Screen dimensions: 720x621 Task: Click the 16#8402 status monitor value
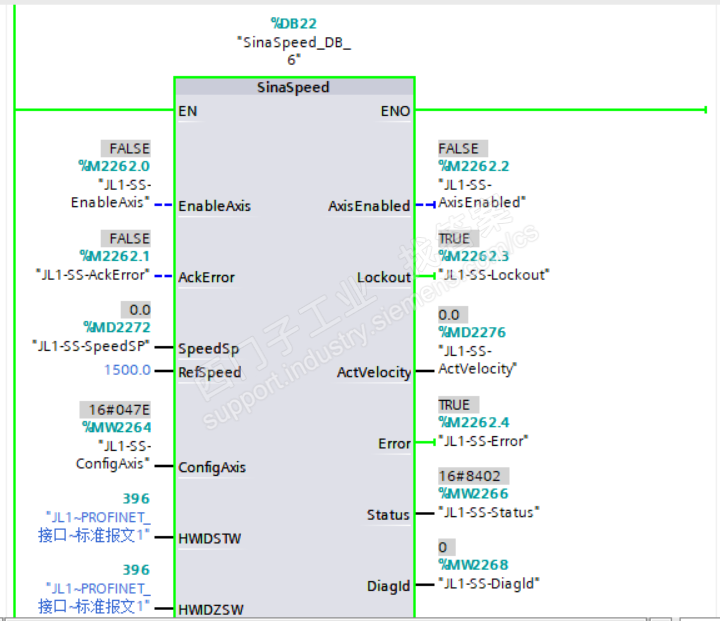473,476
